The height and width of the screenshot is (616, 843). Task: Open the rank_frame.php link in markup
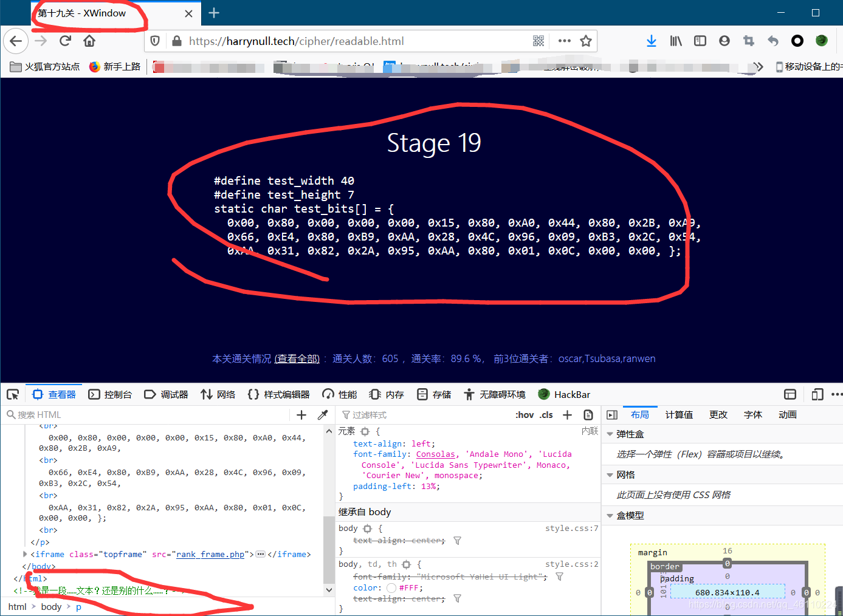(210, 555)
